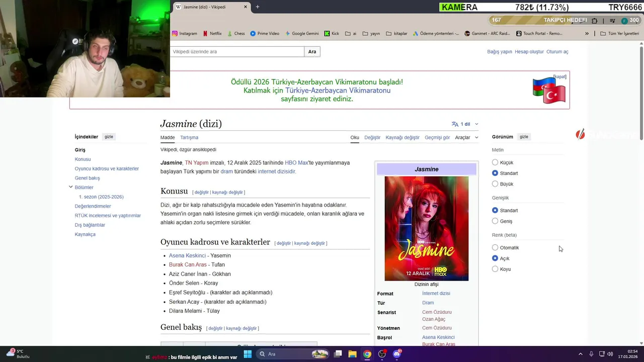Select Otomatik color mode

point(495,247)
